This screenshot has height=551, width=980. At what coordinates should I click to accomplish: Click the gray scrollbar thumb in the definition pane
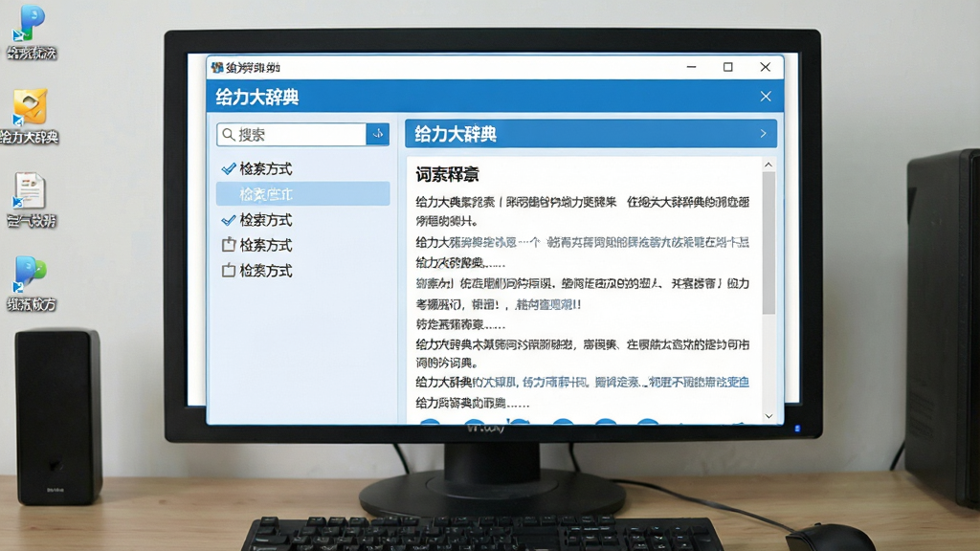click(768, 243)
